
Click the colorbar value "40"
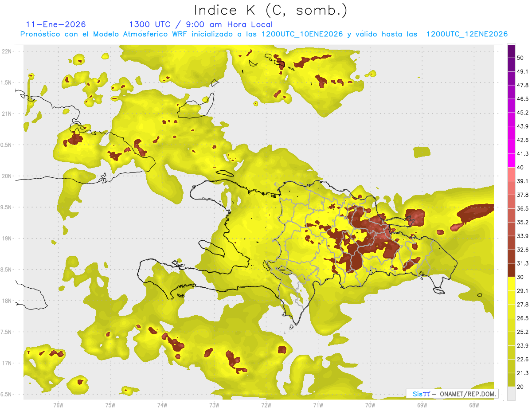pos(521,167)
